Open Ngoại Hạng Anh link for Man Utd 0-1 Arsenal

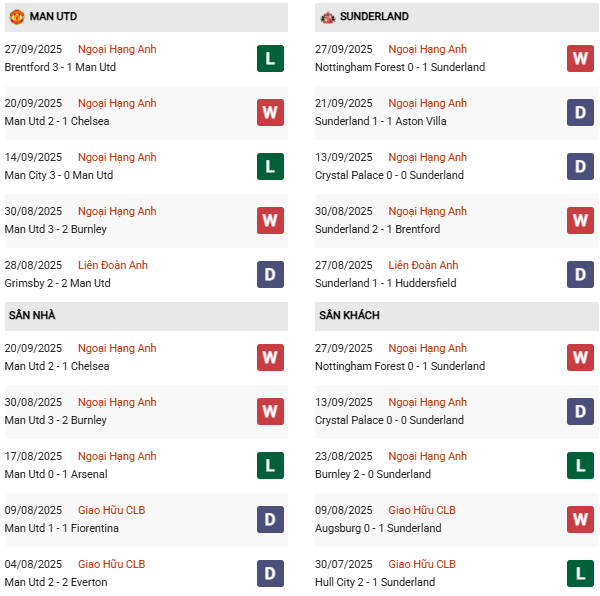click(x=117, y=456)
